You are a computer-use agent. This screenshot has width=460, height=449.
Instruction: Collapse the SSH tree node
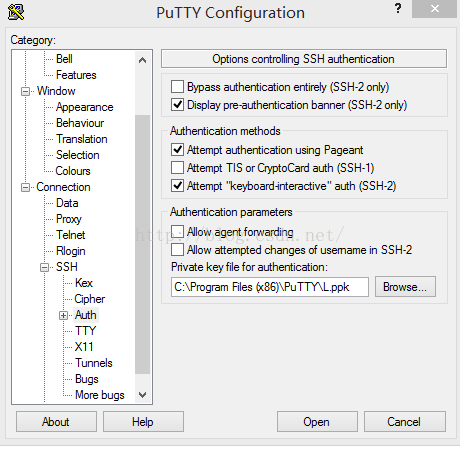tap(44, 267)
